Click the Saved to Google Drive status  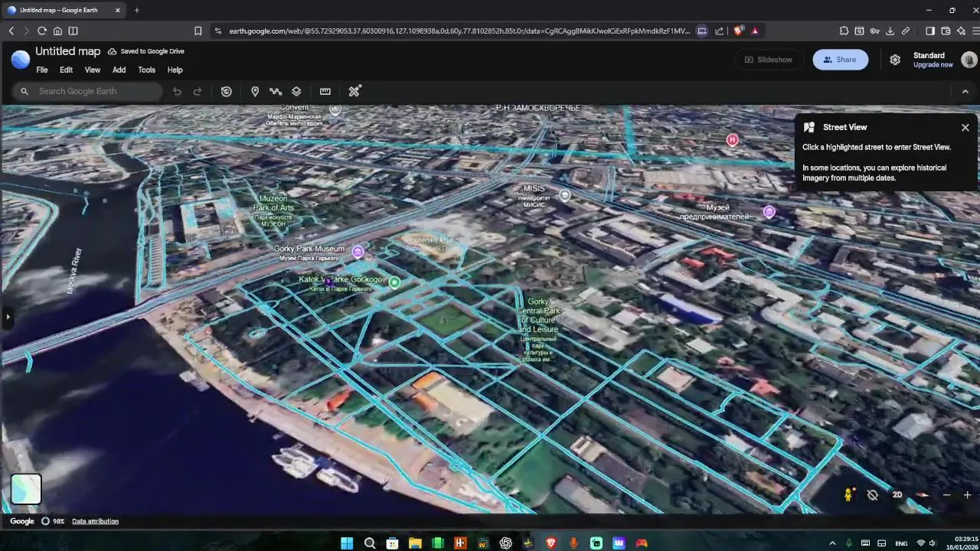click(x=146, y=51)
